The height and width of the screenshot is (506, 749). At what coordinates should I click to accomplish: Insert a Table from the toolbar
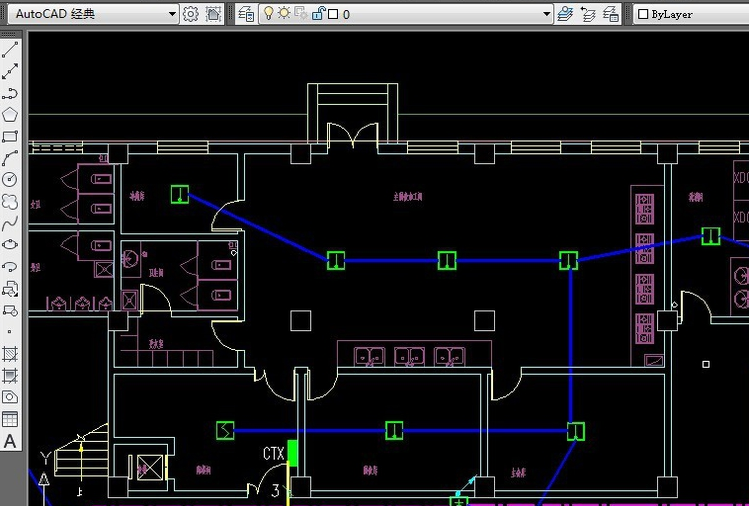pyautogui.click(x=10, y=419)
